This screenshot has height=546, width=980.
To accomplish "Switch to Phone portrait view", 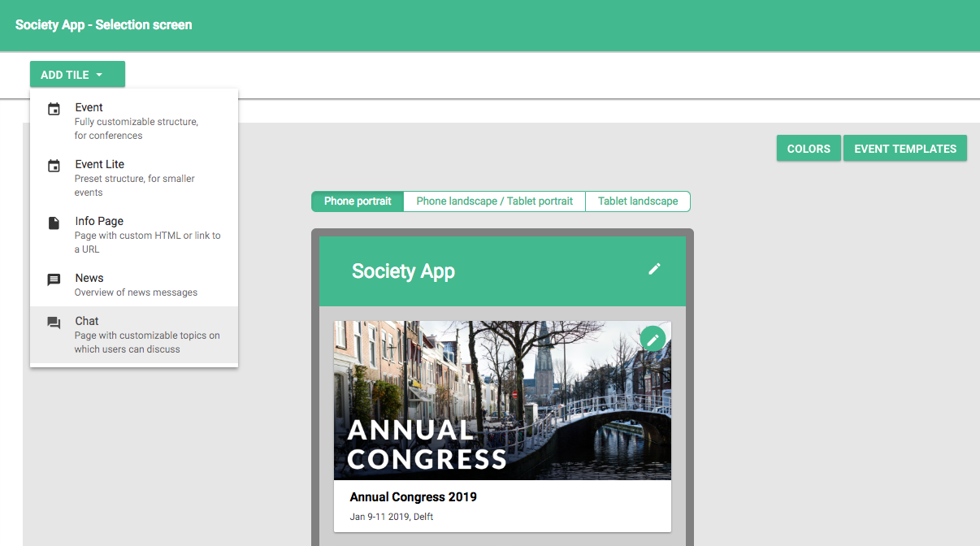I will 358,201.
